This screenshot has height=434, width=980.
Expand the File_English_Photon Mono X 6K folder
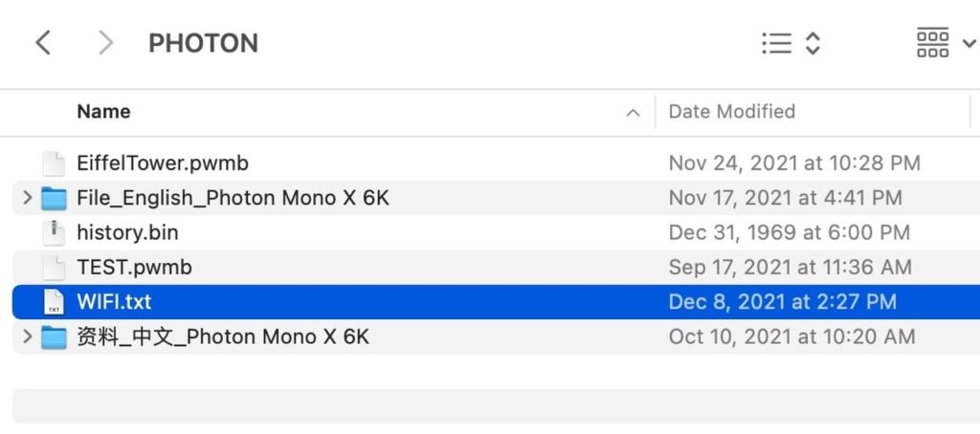[x=27, y=199]
